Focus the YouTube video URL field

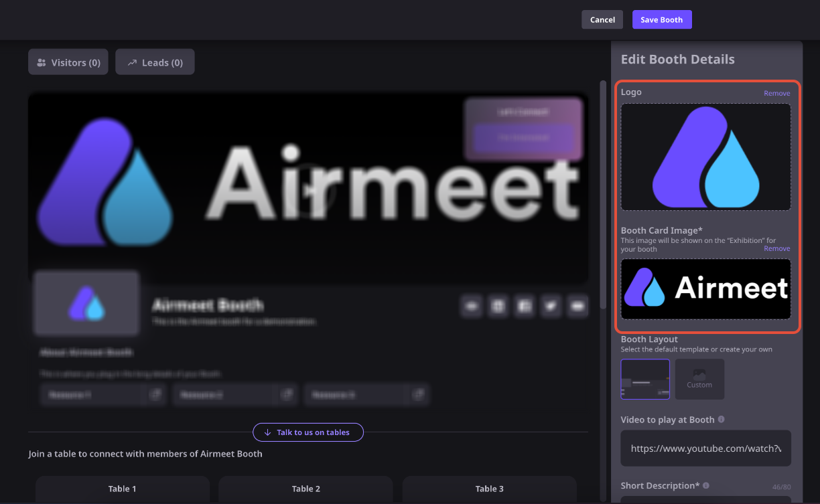pos(706,448)
